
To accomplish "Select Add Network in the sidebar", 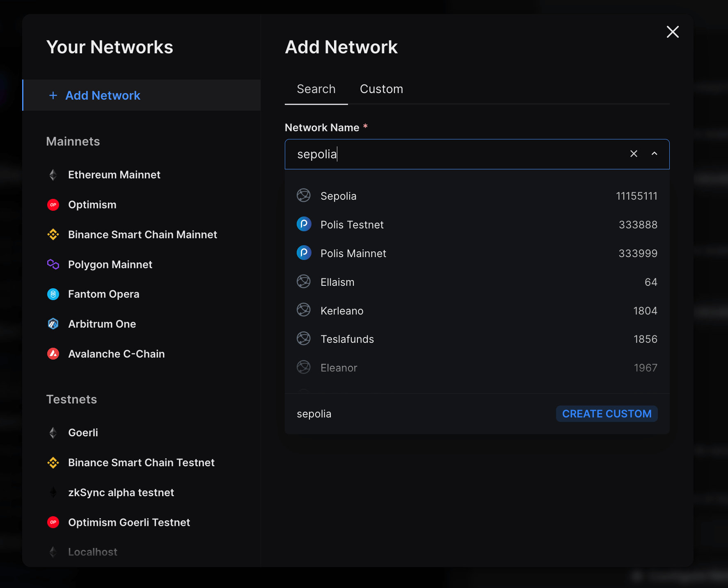I will point(142,96).
